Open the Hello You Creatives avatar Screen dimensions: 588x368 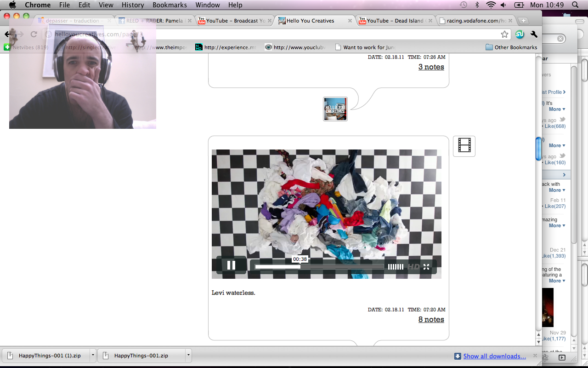tap(335, 109)
